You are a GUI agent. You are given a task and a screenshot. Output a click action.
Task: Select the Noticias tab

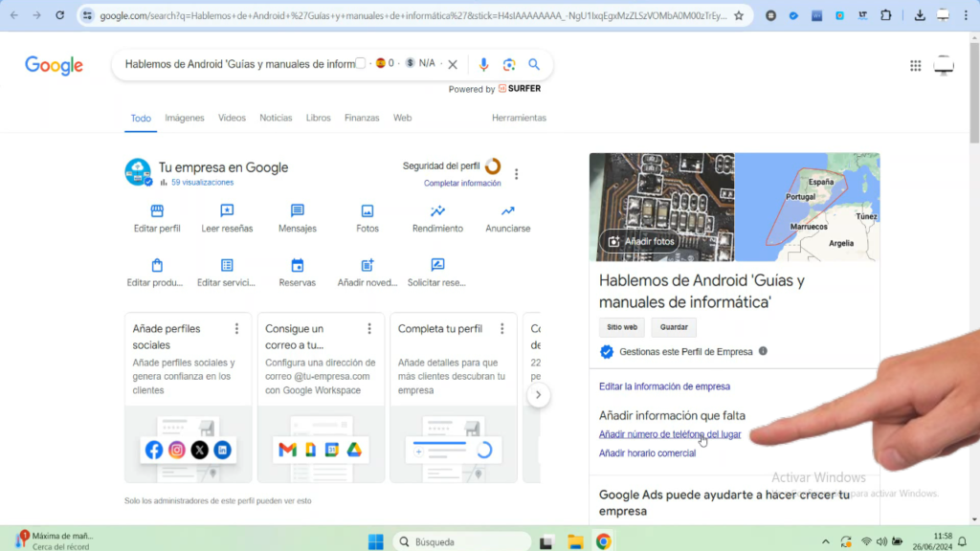click(276, 118)
